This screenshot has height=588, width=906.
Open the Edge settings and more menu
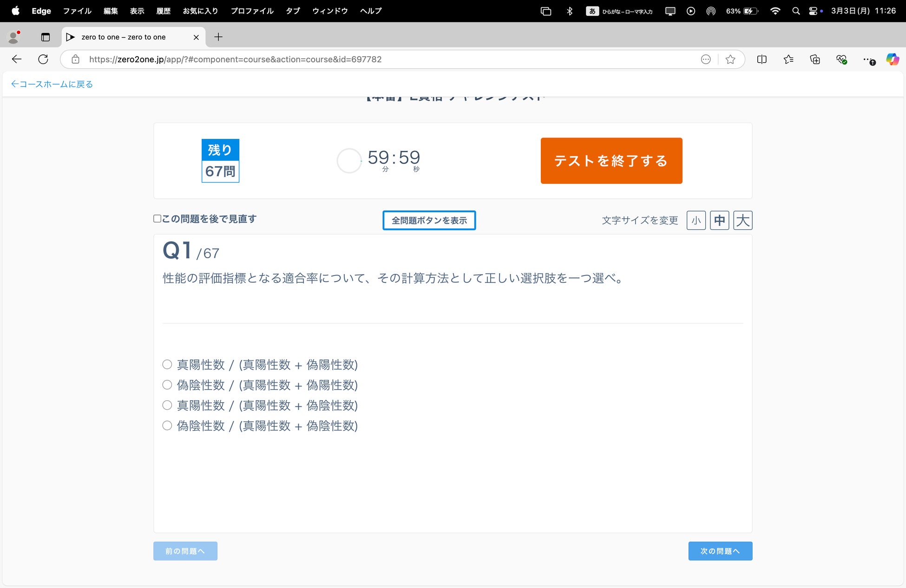coord(867,59)
